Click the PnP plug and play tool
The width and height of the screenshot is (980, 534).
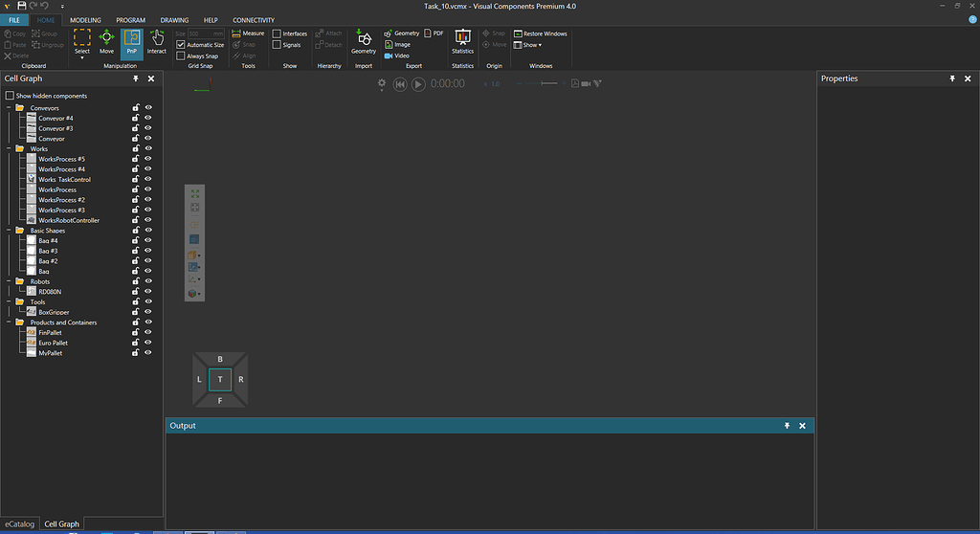132,42
